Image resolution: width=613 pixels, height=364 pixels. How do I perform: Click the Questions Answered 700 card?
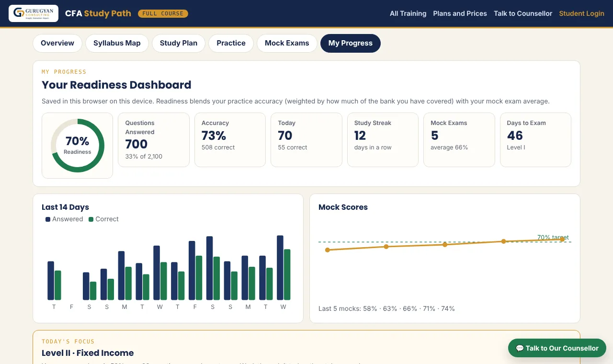point(154,140)
